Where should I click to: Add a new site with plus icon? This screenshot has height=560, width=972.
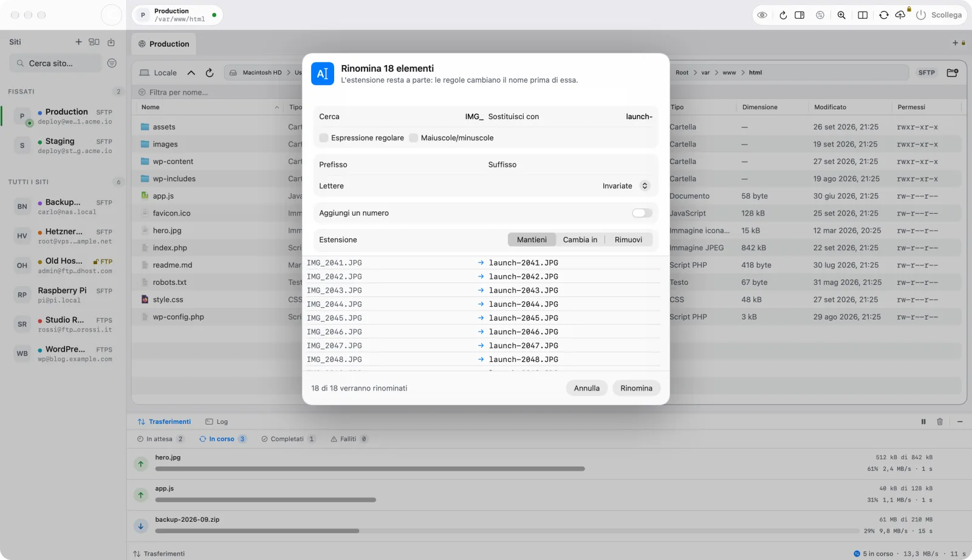[x=78, y=42]
